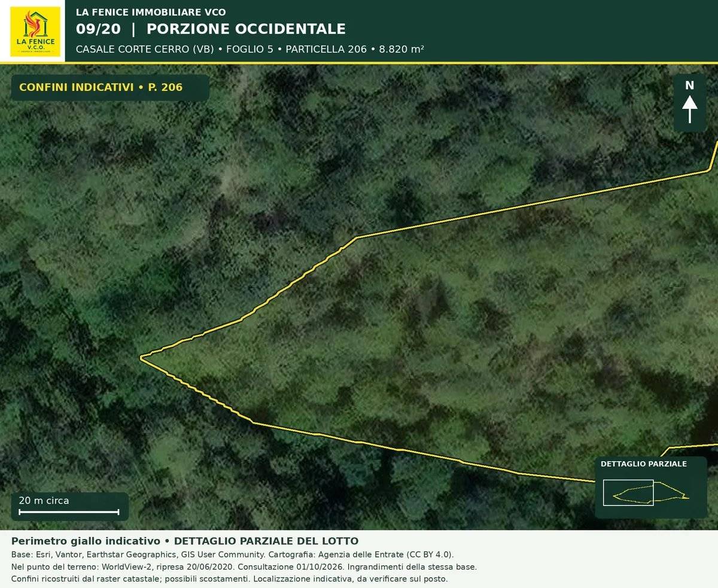Click the 'Nel punto del terreno: WorldView-2' line
Viewport: 718px width, 588px height.
pos(244,566)
